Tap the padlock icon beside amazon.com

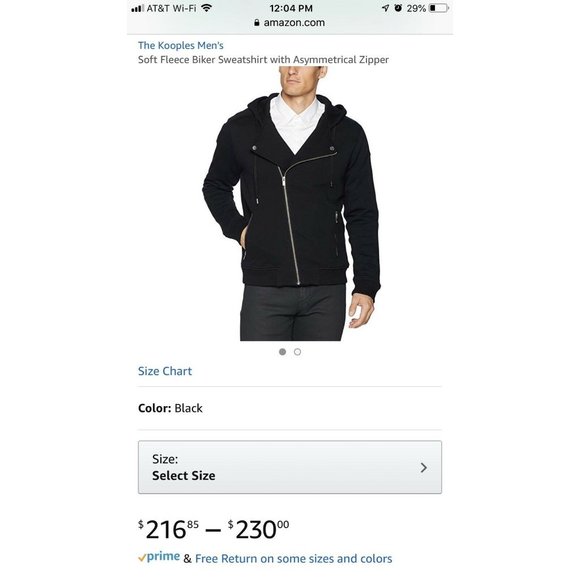pyautogui.click(x=257, y=23)
